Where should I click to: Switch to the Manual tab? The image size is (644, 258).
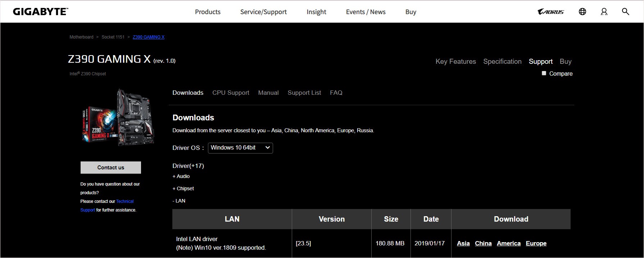coord(268,93)
